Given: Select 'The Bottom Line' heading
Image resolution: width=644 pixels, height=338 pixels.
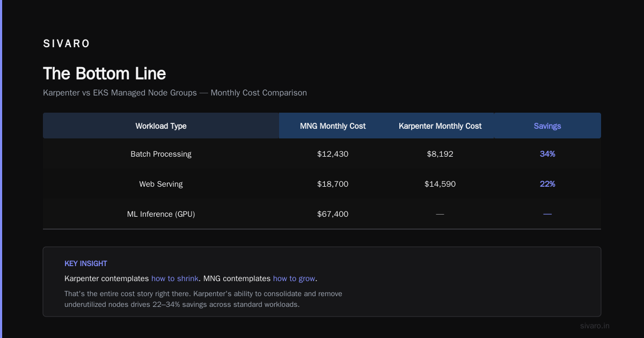Looking at the screenshot, I should pos(104,74).
